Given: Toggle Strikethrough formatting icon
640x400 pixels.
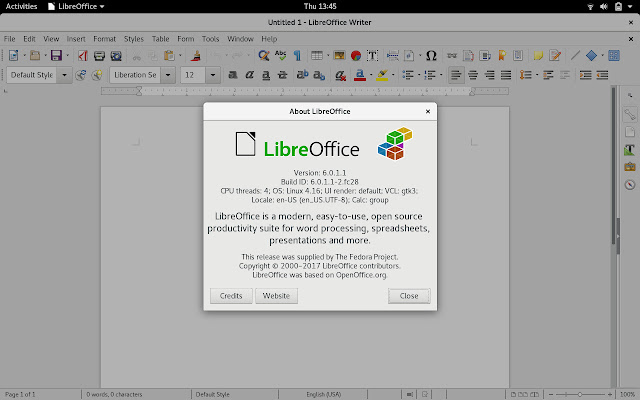Looking at the screenshot, I should (282, 75).
